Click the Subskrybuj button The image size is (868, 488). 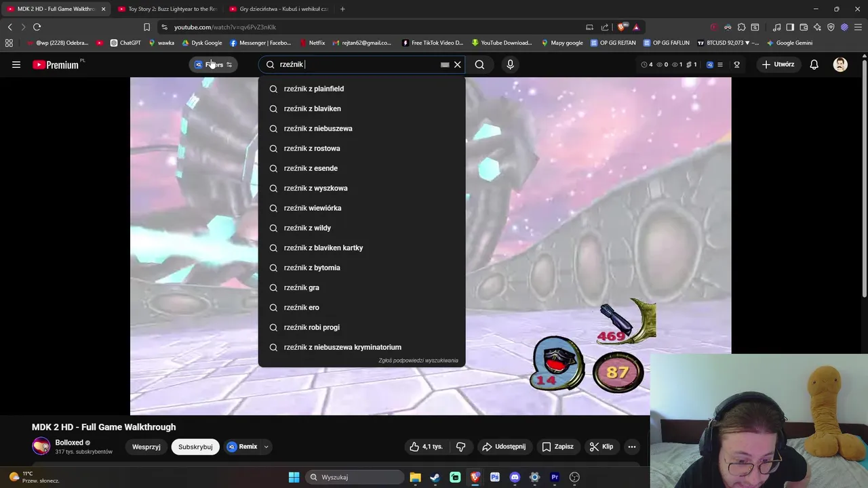pyautogui.click(x=195, y=447)
